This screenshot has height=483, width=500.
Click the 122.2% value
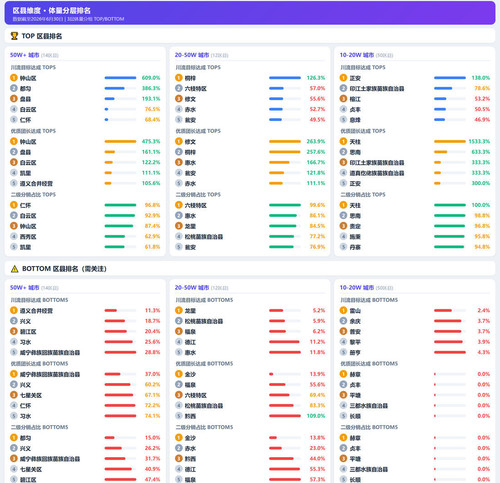pos(151,162)
